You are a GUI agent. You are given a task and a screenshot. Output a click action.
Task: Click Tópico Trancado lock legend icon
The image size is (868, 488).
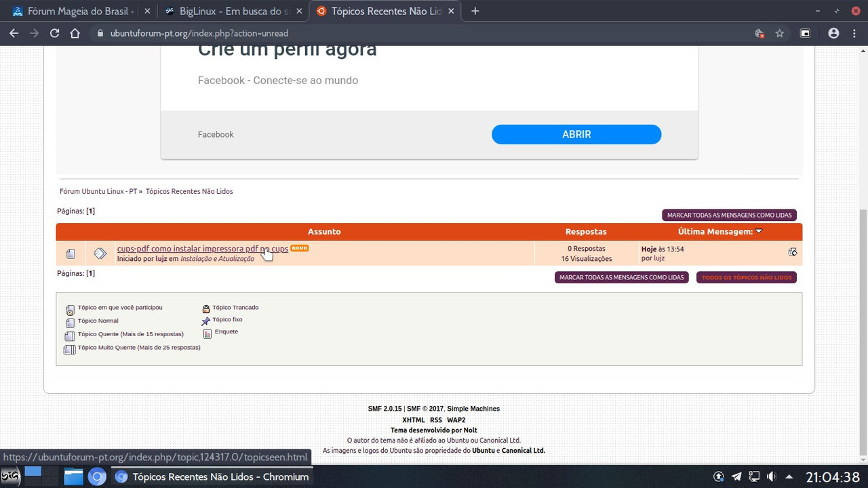coord(206,308)
